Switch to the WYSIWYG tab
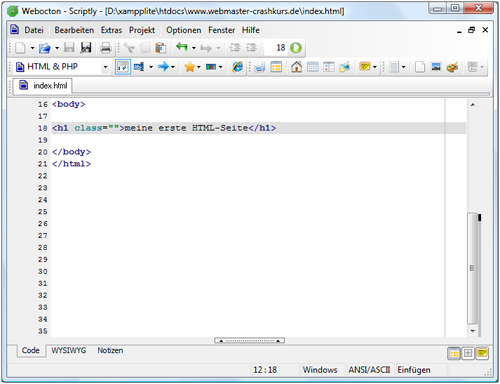The height and width of the screenshot is (384, 500). [x=69, y=350]
